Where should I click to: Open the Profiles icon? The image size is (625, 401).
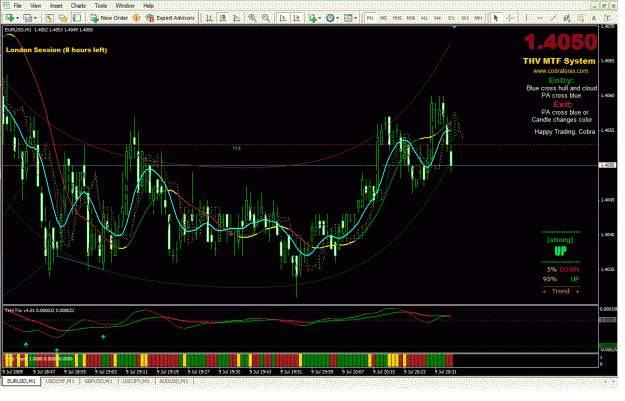tap(27, 18)
